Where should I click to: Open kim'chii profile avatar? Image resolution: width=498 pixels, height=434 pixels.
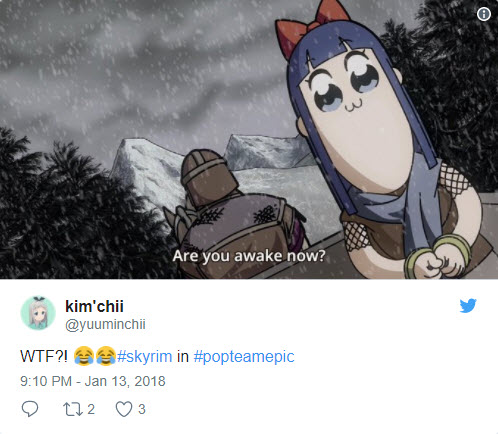(38, 313)
